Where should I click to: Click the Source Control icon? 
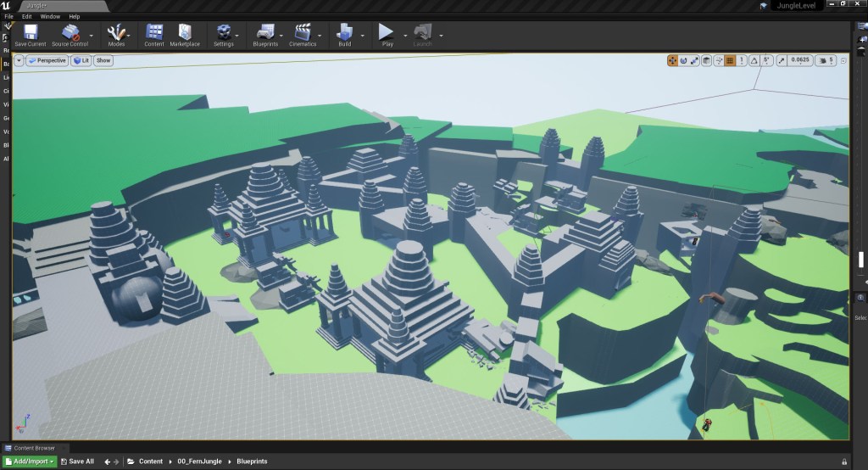(70, 32)
